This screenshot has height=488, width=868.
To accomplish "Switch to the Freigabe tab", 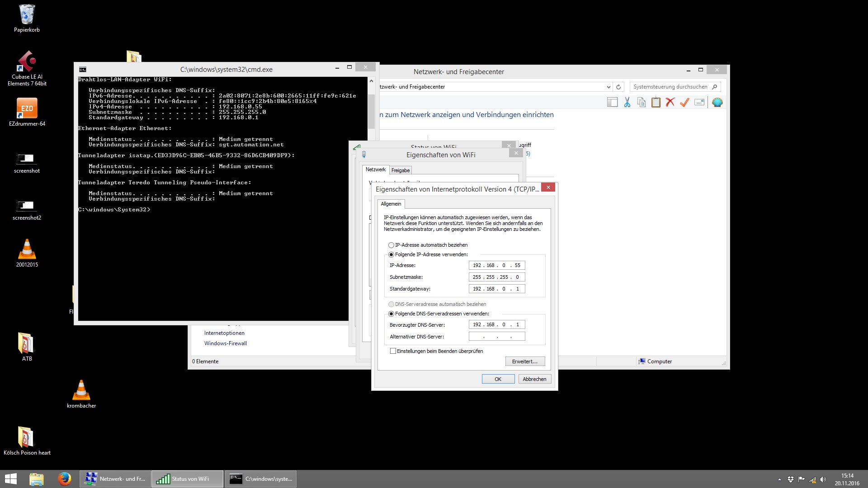I will pyautogui.click(x=401, y=170).
